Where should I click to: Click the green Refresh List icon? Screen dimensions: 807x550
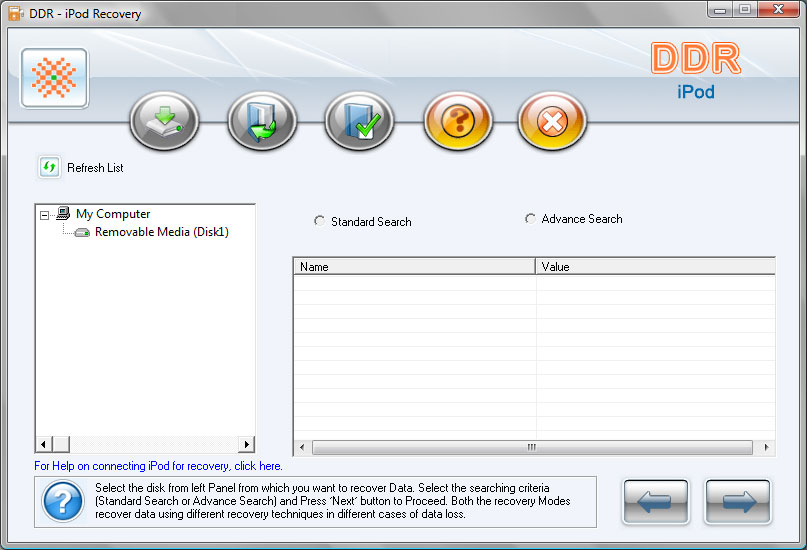(49, 167)
